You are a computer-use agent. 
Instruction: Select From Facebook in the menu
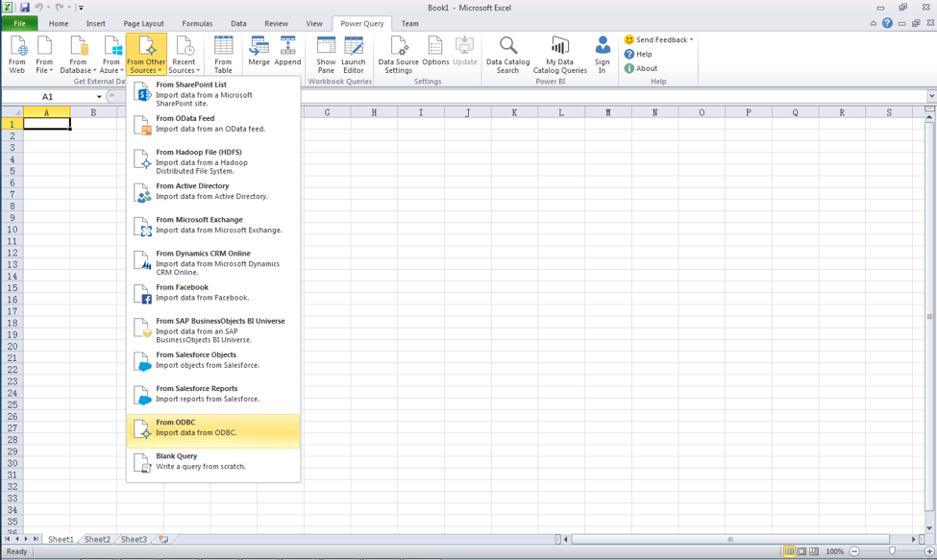(213, 293)
